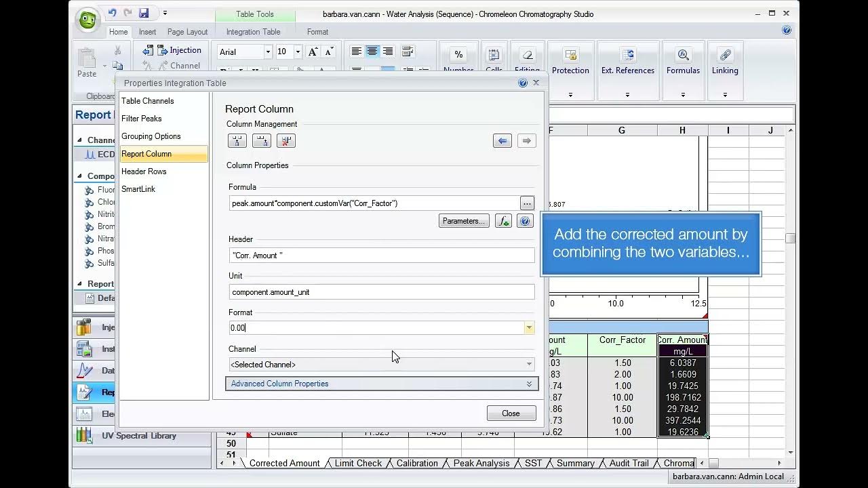
Task: Open the Audit Trail sheet tab
Action: tap(629, 463)
